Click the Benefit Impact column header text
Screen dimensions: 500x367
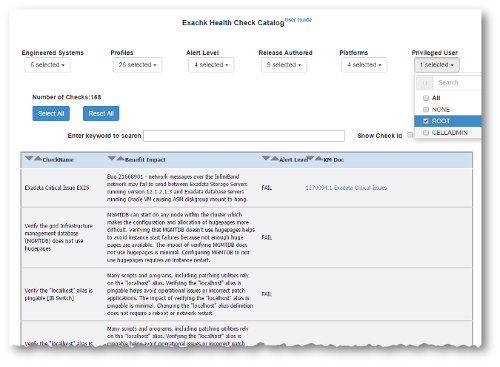(145, 160)
